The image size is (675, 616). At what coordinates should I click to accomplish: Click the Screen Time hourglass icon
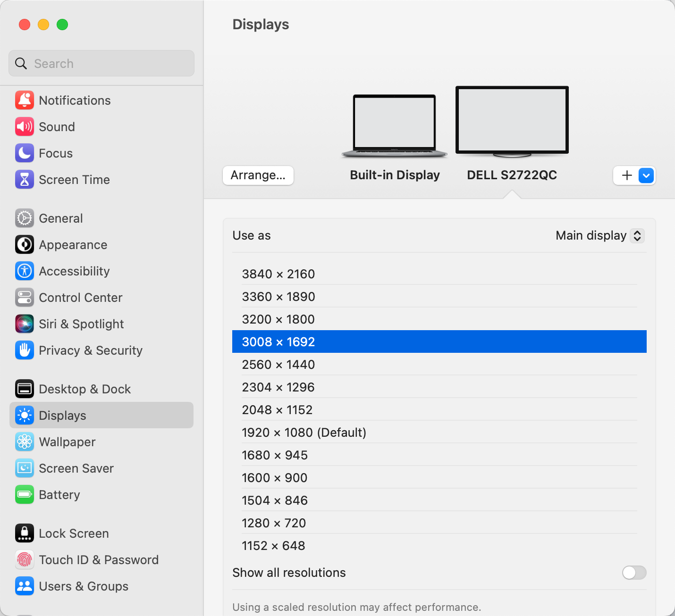point(25,180)
